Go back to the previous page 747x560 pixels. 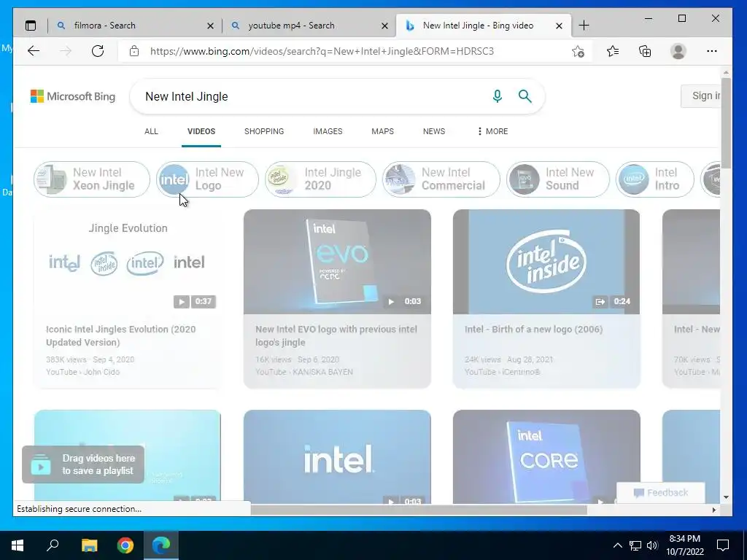(x=34, y=51)
